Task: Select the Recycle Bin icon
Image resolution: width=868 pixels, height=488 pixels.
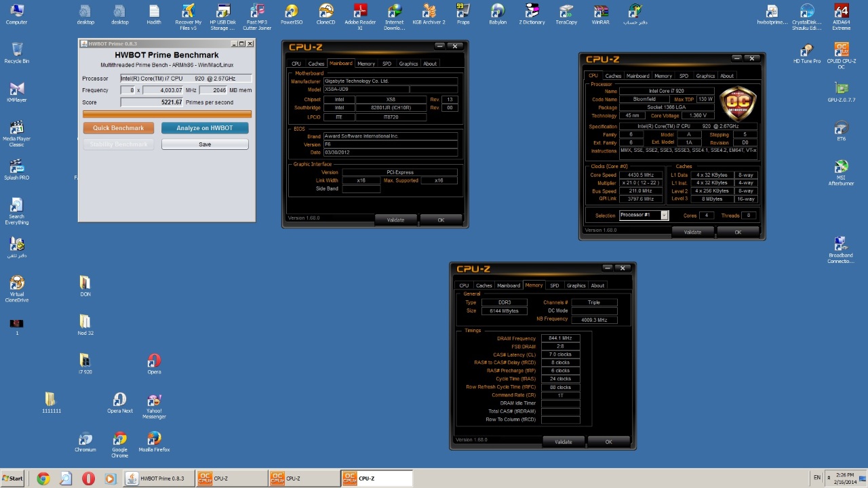Action: point(17,53)
